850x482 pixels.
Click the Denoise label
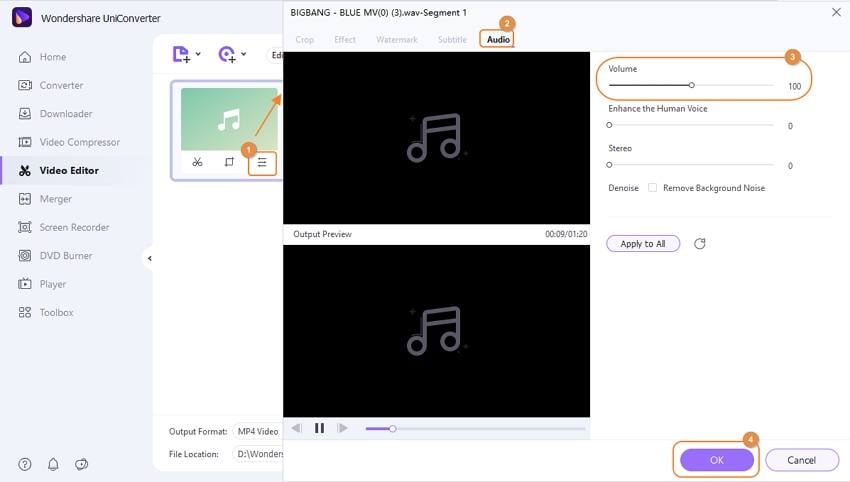623,188
